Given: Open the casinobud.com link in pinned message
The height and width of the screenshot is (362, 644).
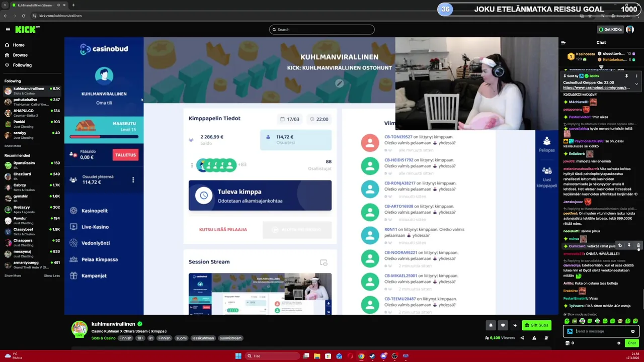Looking at the screenshot, I should point(596,87).
